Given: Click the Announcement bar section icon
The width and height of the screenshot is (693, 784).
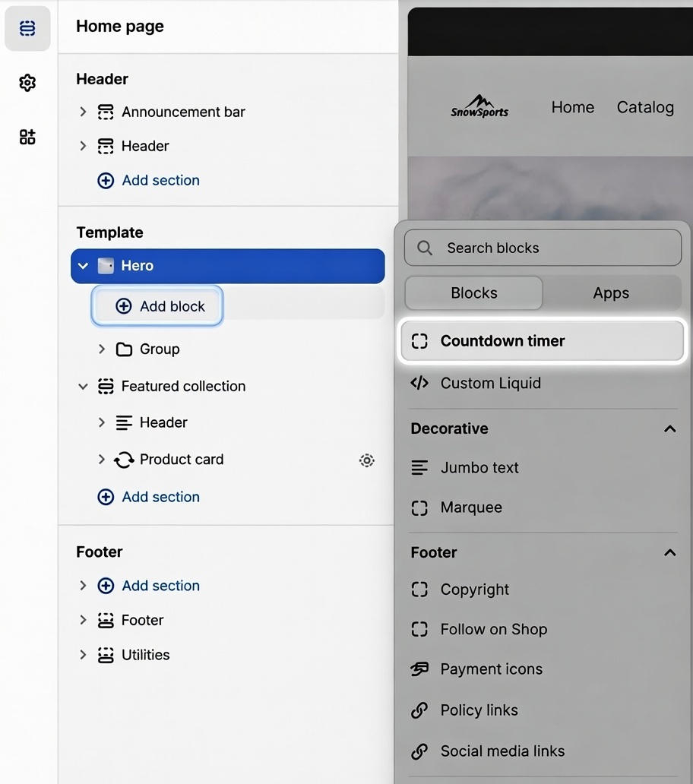Looking at the screenshot, I should (105, 112).
